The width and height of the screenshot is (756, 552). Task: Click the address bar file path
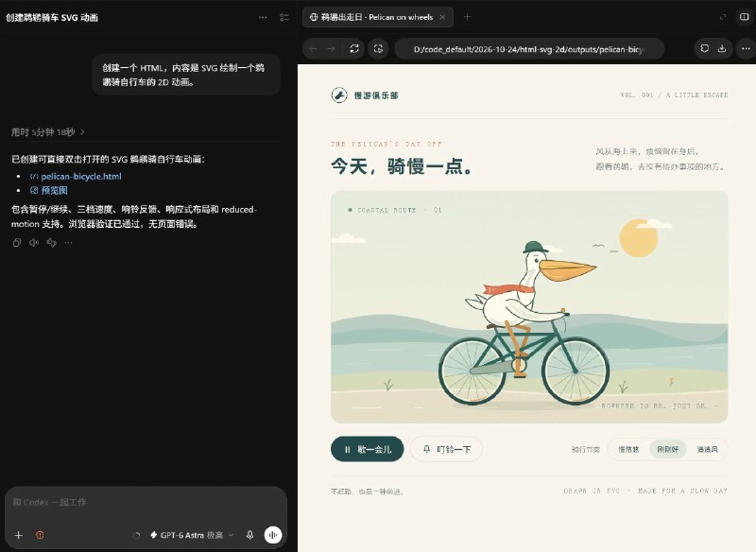529,49
